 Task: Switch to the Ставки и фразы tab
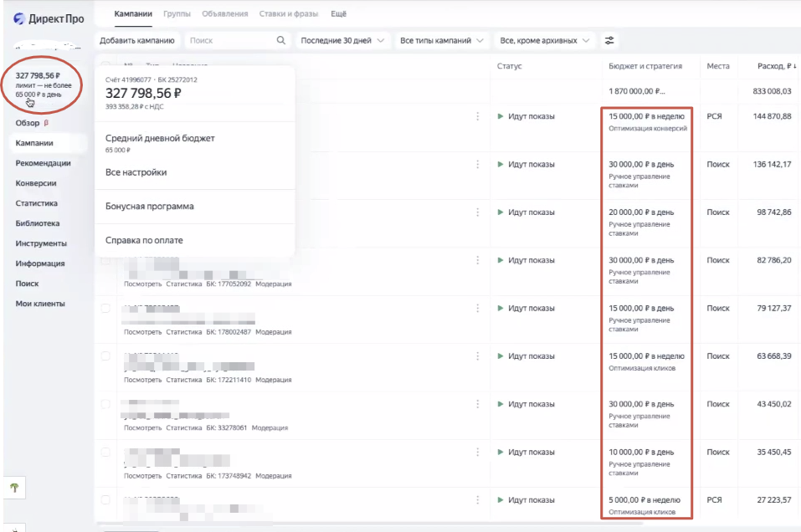click(x=289, y=13)
